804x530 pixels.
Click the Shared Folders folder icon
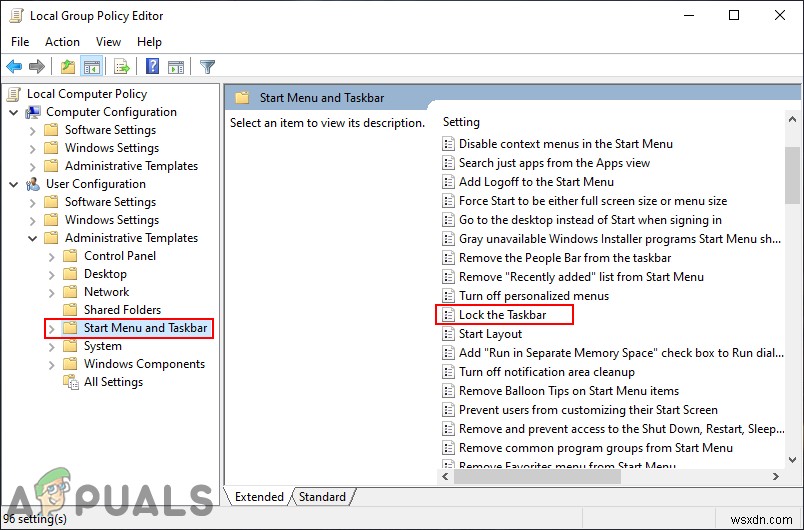coord(70,310)
